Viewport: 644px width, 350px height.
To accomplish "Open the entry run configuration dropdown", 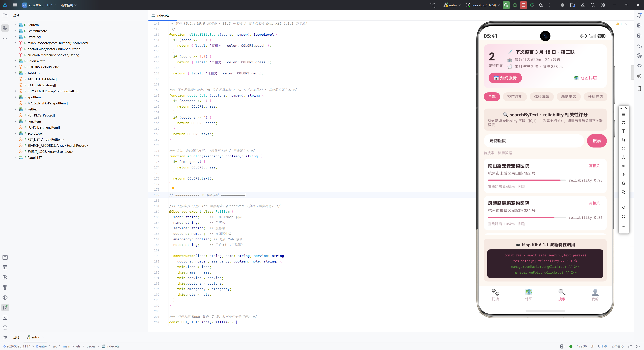I will [452, 5].
